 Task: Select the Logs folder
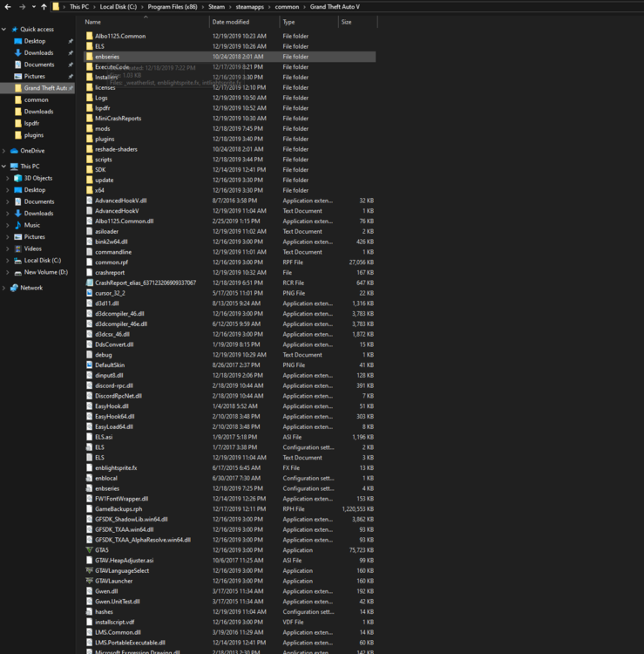230,98
